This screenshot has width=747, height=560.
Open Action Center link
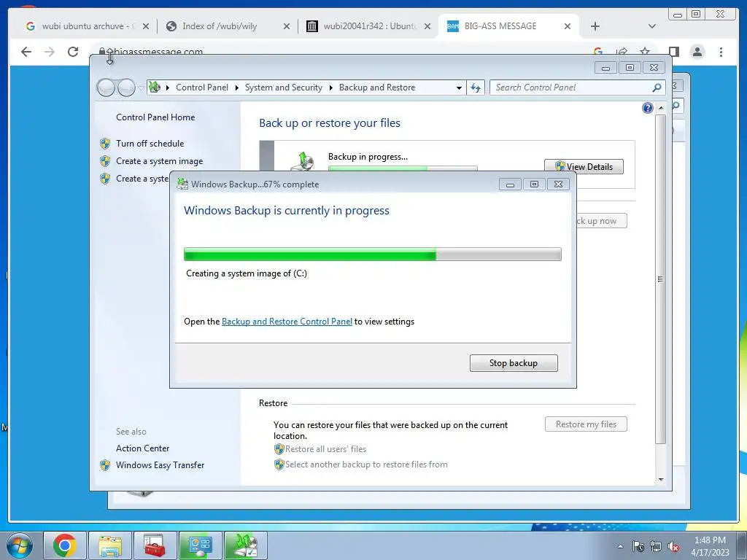click(x=142, y=448)
